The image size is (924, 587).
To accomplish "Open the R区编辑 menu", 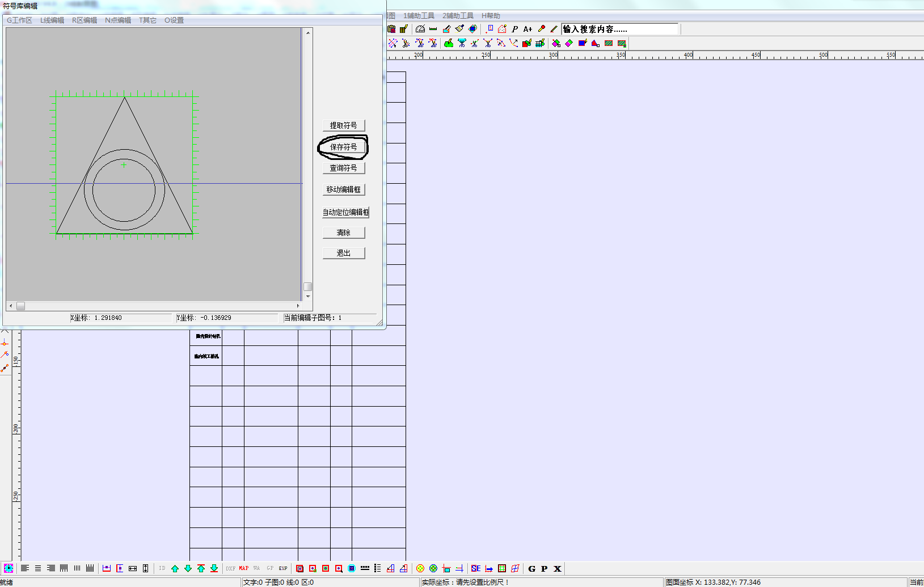I will click(85, 20).
